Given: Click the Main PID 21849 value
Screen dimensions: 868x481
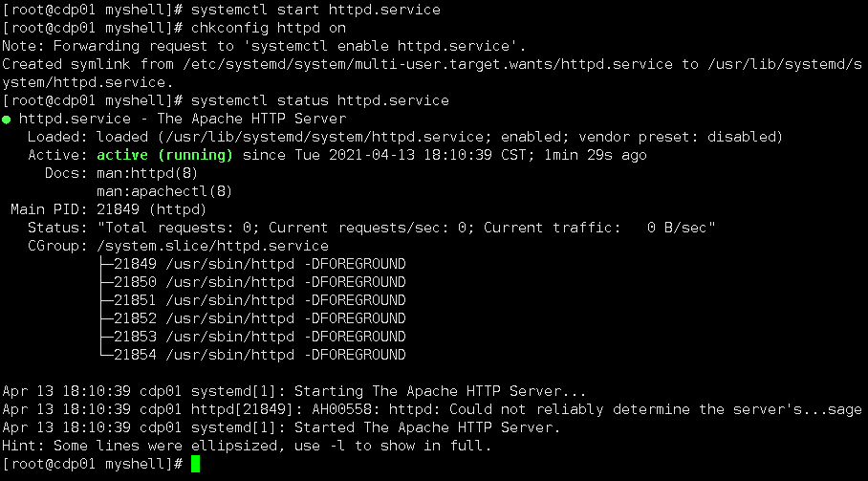Looking at the screenshot, I should [x=118, y=209].
